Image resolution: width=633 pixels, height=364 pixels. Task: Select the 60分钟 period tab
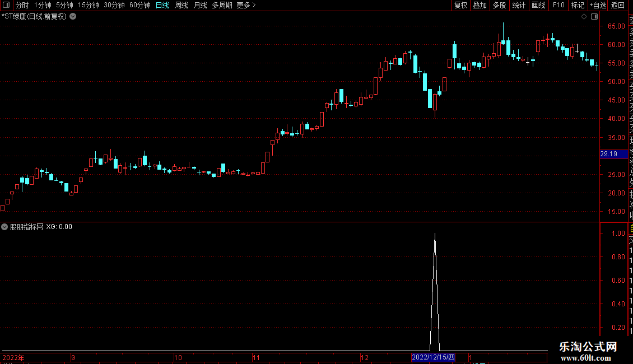pos(139,5)
